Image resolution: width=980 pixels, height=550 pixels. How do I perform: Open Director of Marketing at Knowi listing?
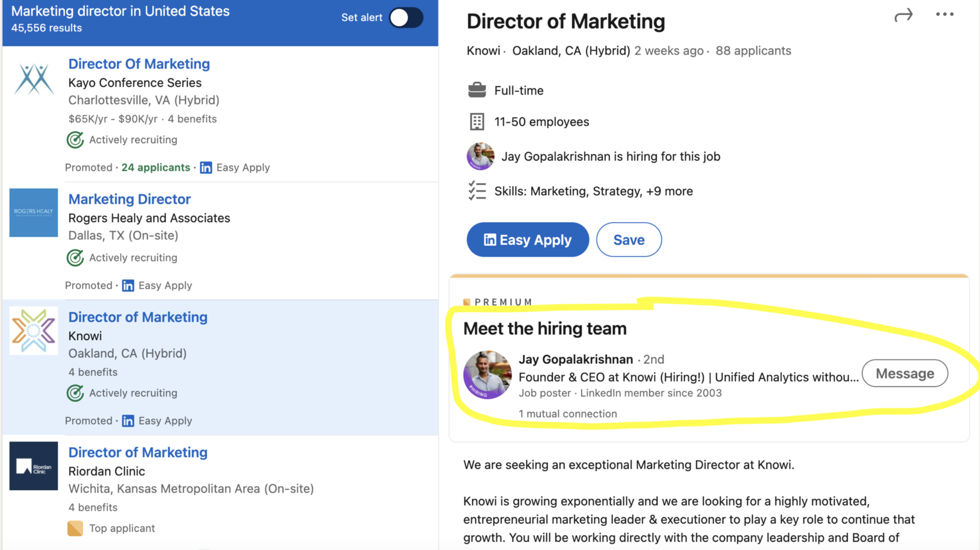pos(138,317)
